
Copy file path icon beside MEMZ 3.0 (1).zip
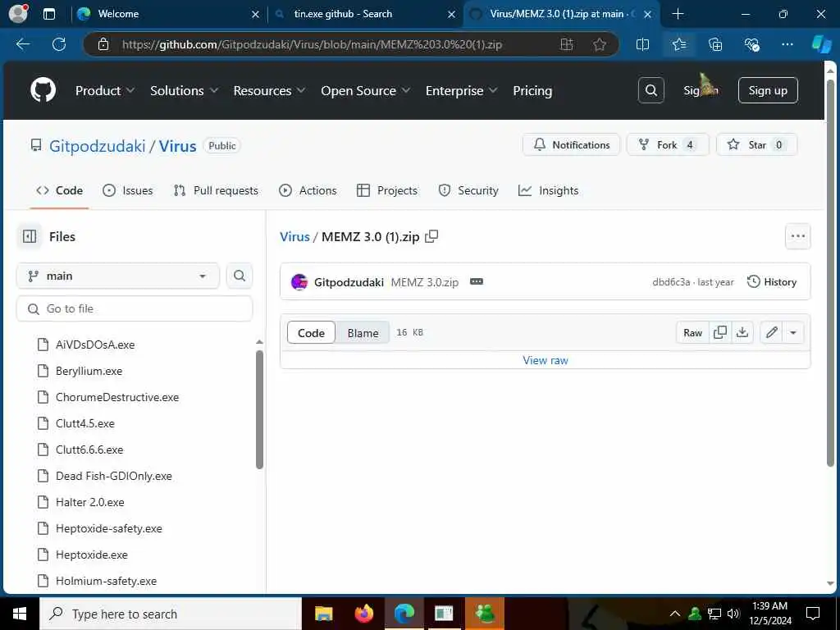coord(431,236)
